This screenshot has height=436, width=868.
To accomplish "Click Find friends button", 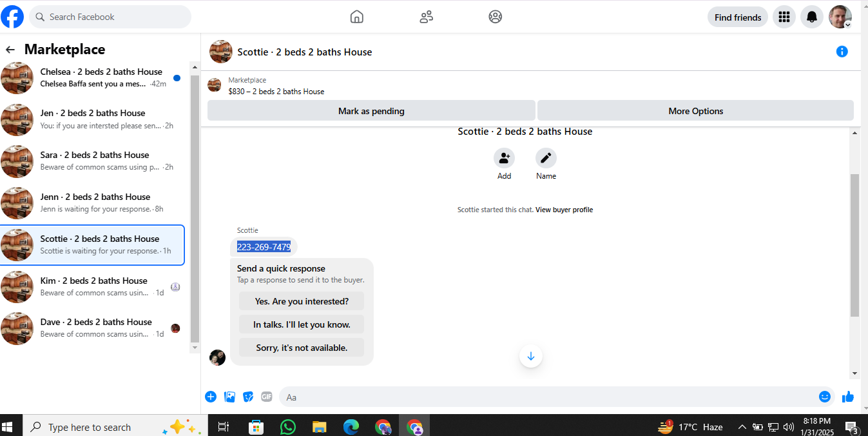I will (x=738, y=17).
